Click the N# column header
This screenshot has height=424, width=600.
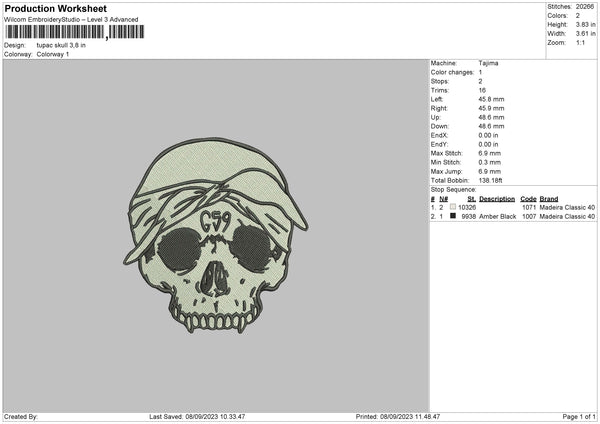point(443,199)
